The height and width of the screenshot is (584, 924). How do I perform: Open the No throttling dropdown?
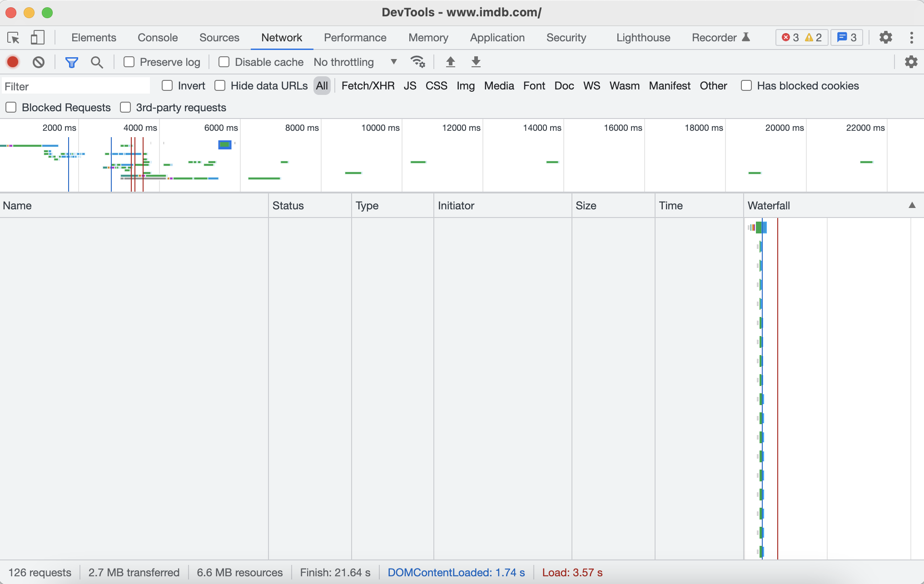click(x=355, y=62)
